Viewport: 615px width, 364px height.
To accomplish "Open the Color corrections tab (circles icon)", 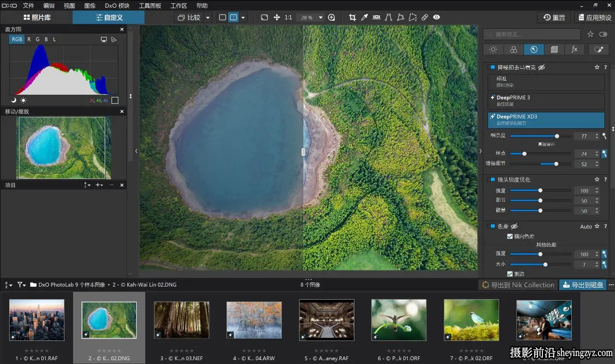I will click(514, 49).
